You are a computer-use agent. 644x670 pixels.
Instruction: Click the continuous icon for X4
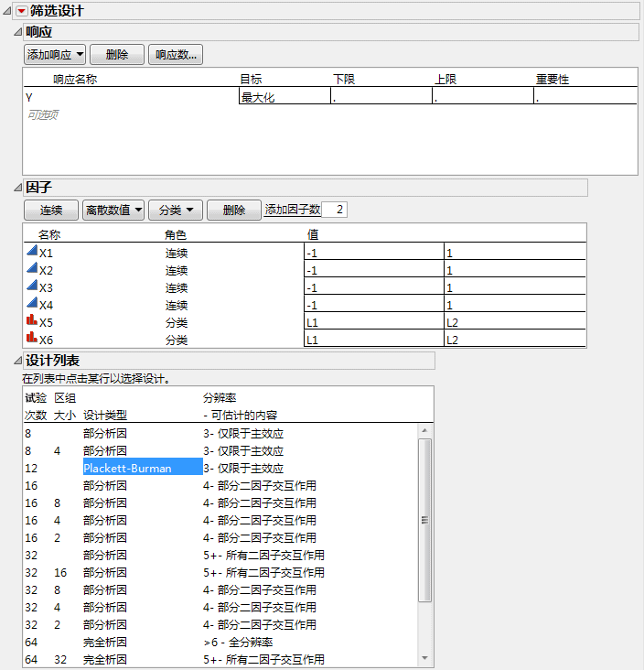click(32, 303)
